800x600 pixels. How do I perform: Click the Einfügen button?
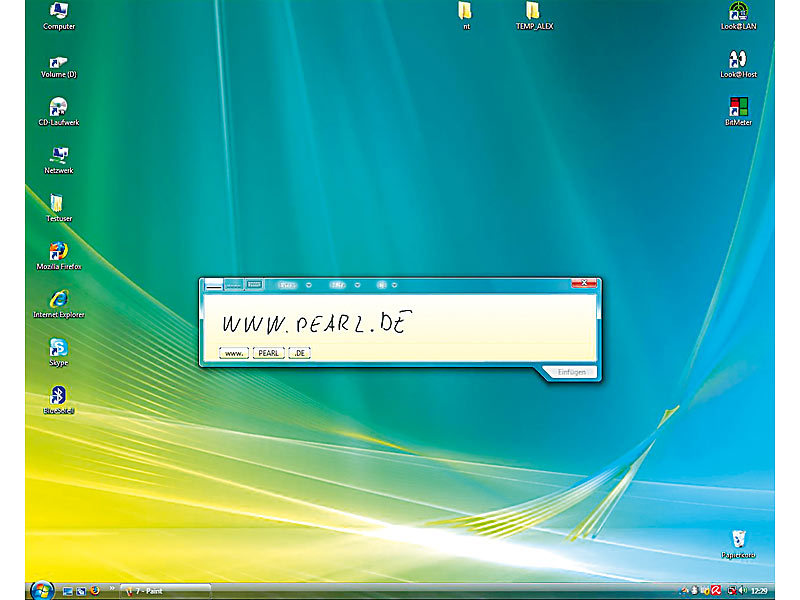click(571, 372)
